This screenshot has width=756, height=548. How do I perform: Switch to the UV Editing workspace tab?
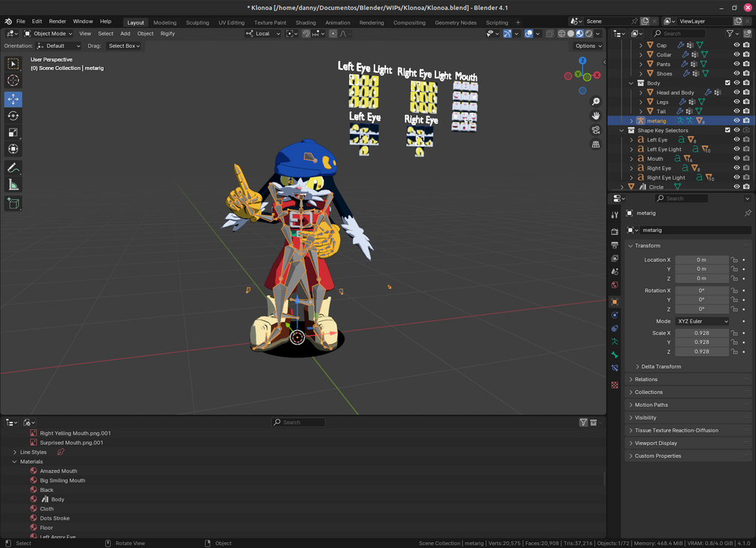[x=232, y=23]
